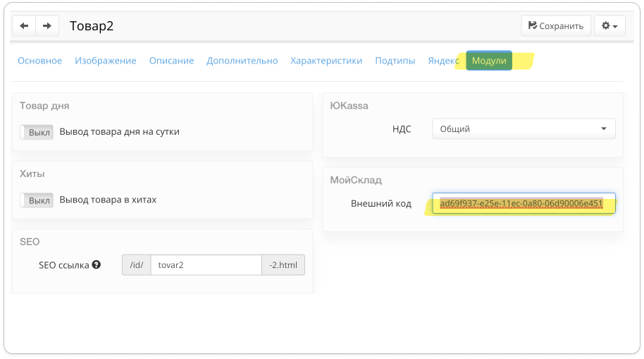Select the active Модули tab
The width and height of the screenshot is (644, 359).
click(x=489, y=61)
